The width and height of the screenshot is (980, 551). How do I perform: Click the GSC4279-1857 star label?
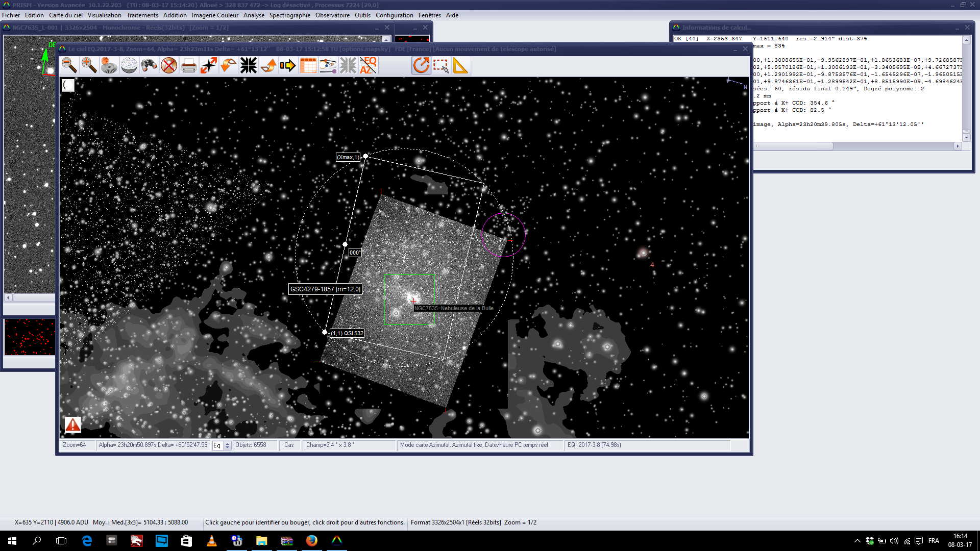pyautogui.click(x=325, y=289)
